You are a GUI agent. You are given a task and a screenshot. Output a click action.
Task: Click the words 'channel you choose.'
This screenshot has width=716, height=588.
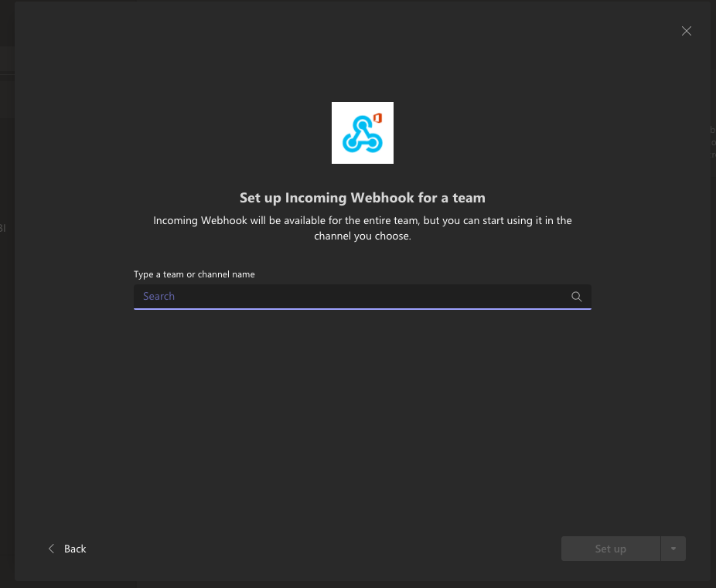click(362, 236)
